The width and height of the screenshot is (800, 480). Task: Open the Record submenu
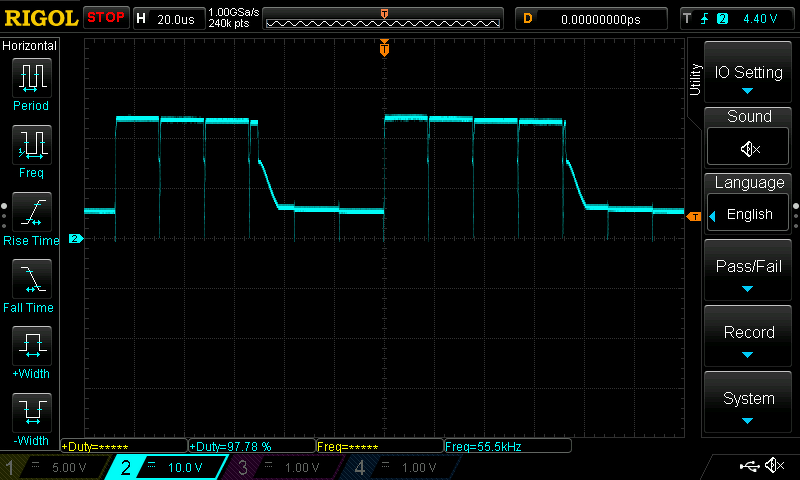point(748,337)
